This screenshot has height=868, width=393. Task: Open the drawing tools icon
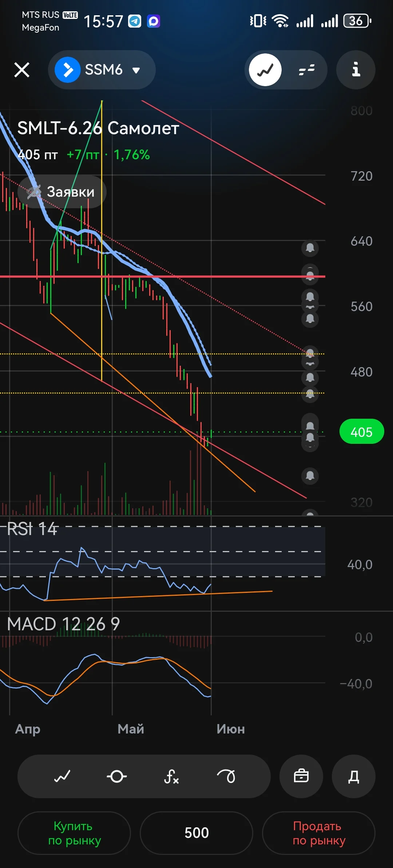226,776
